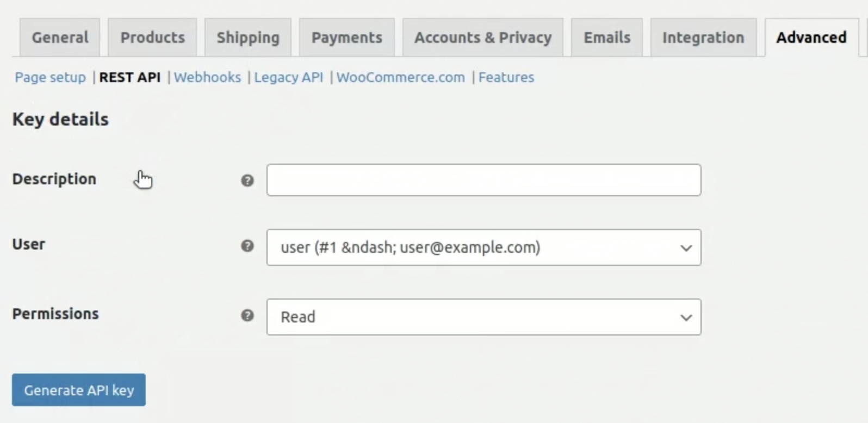Select the Payments tab
This screenshot has width=868, height=423.
[346, 38]
